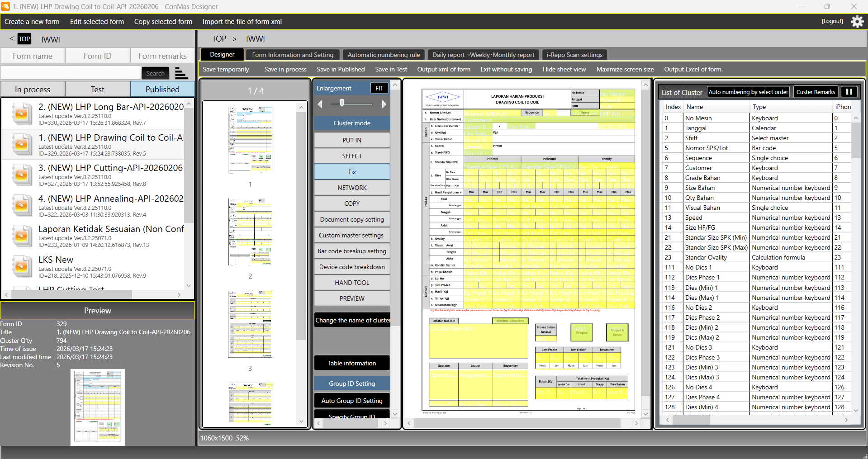Switch to Published forms tab
The image size is (868, 459).
[162, 89]
